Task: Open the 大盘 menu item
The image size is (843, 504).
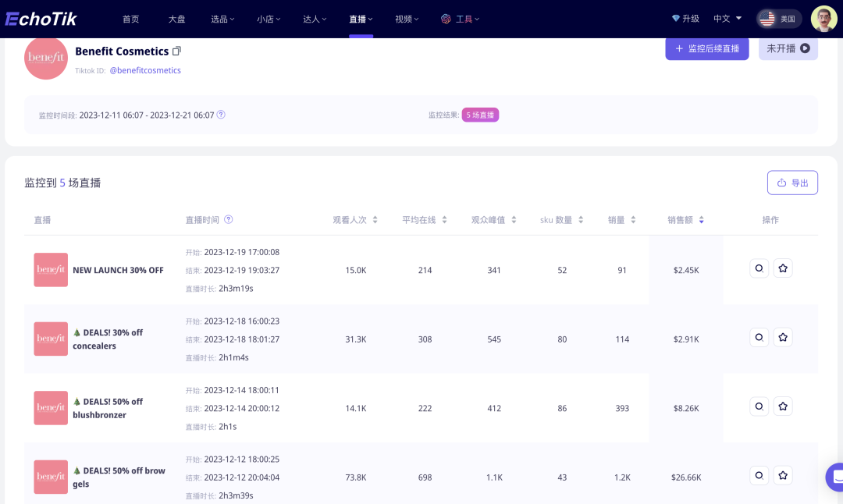Action: (x=176, y=19)
